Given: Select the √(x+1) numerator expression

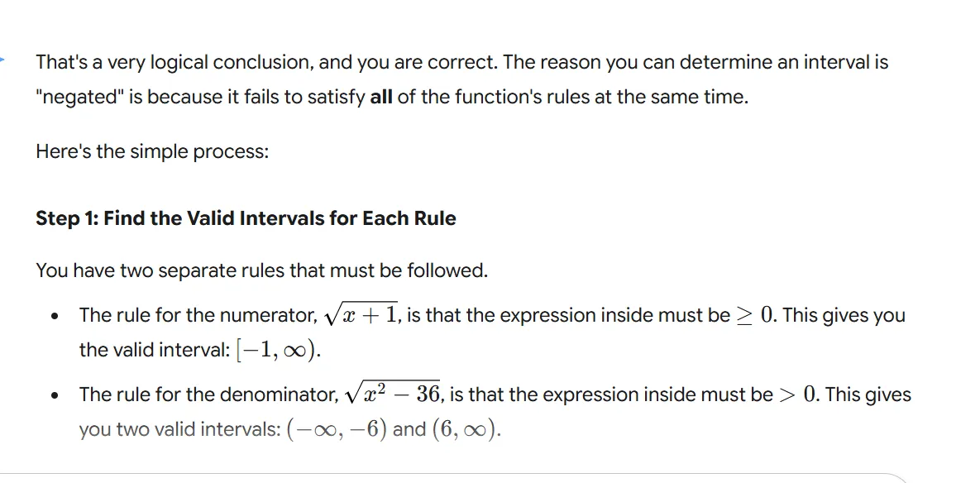Looking at the screenshot, I should 361,315.
